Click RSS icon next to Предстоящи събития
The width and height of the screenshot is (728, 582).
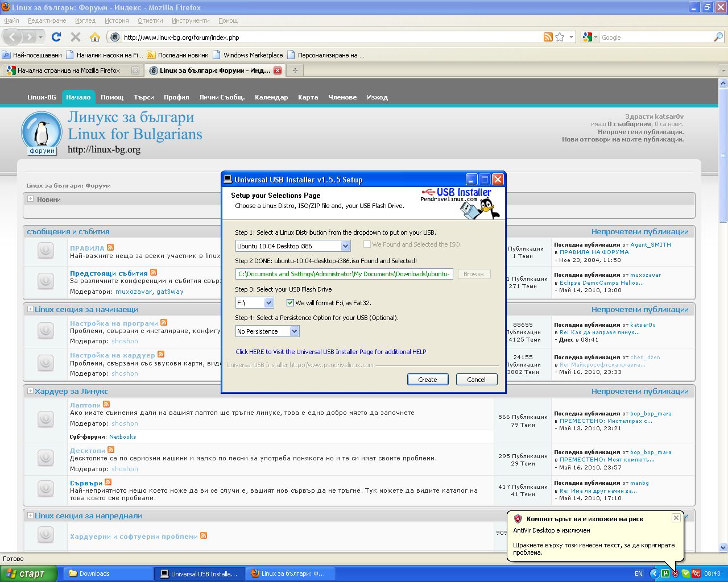click(x=154, y=272)
